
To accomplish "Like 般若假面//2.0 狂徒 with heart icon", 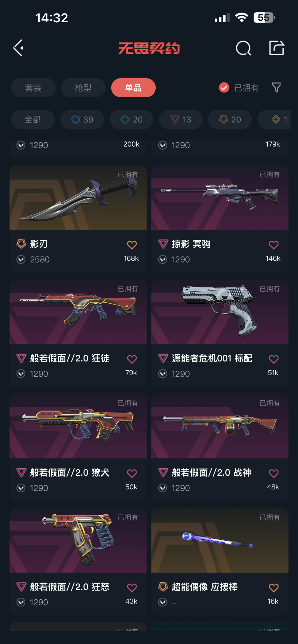I will click(x=132, y=359).
